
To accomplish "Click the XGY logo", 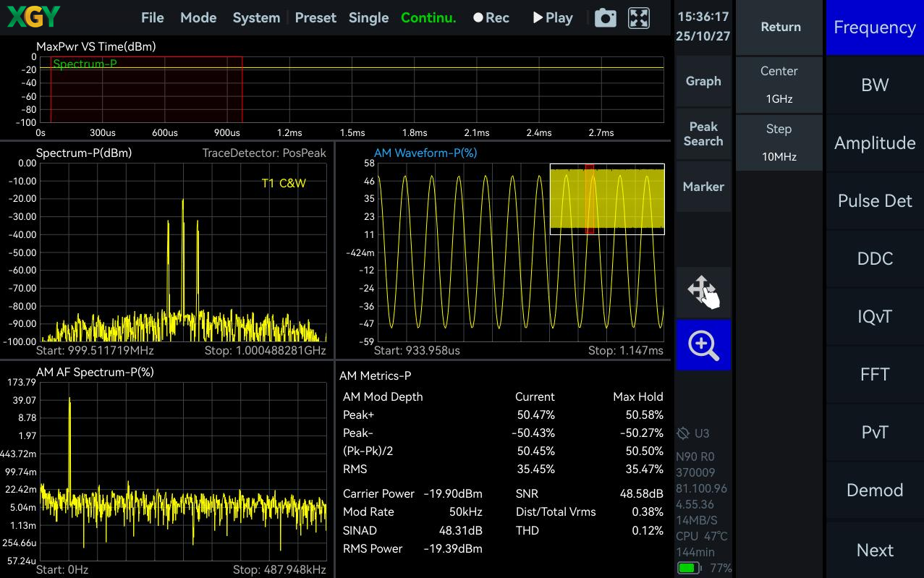I will (x=33, y=17).
